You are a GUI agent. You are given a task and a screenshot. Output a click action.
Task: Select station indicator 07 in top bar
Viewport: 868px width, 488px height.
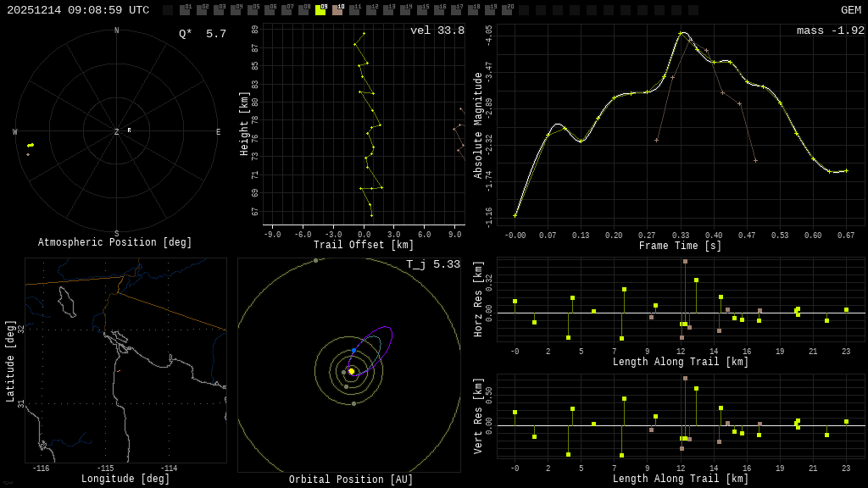pos(287,9)
